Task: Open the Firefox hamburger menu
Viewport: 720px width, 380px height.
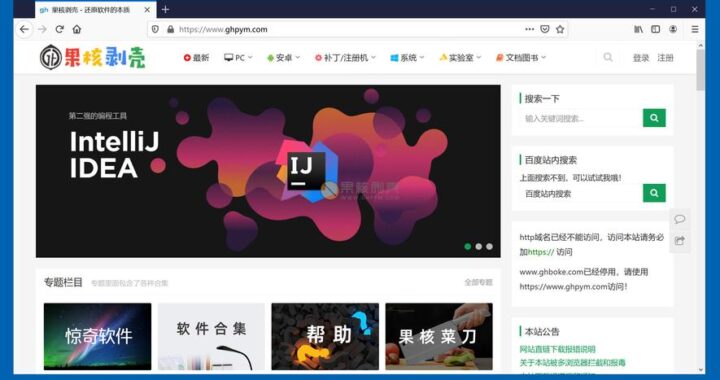Action: click(695, 29)
